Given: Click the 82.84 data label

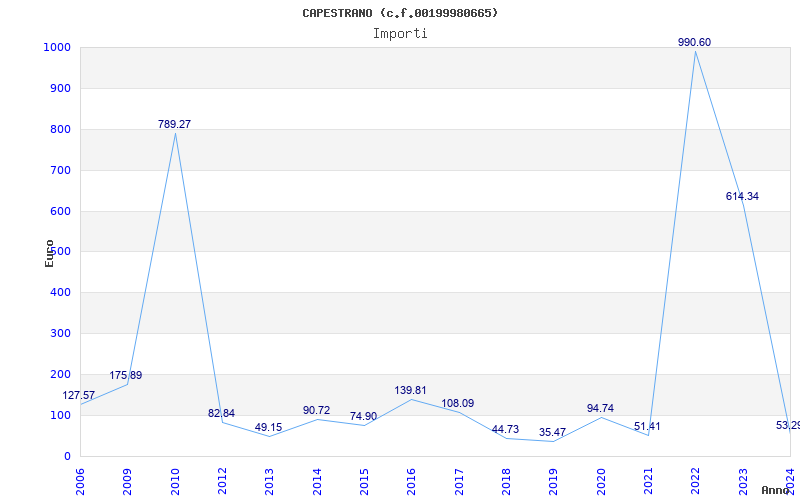Looking at the screenshot, I should click(221, 413).
